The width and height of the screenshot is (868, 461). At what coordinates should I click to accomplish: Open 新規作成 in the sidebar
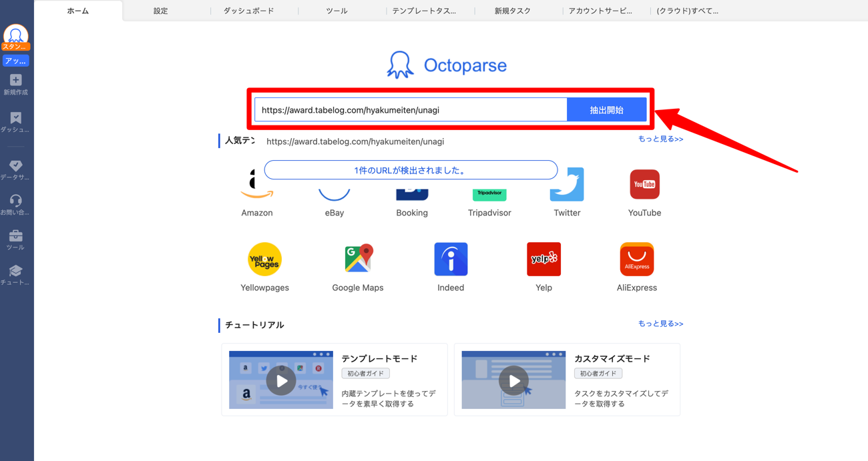[15, 85]
